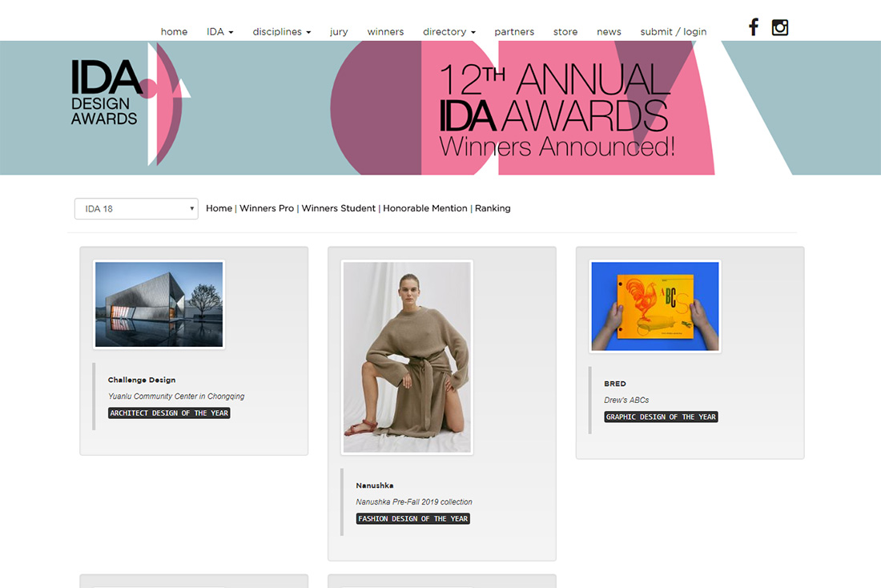
Task: Open the Nanushka fashion model photo
Action: point(407,357)
